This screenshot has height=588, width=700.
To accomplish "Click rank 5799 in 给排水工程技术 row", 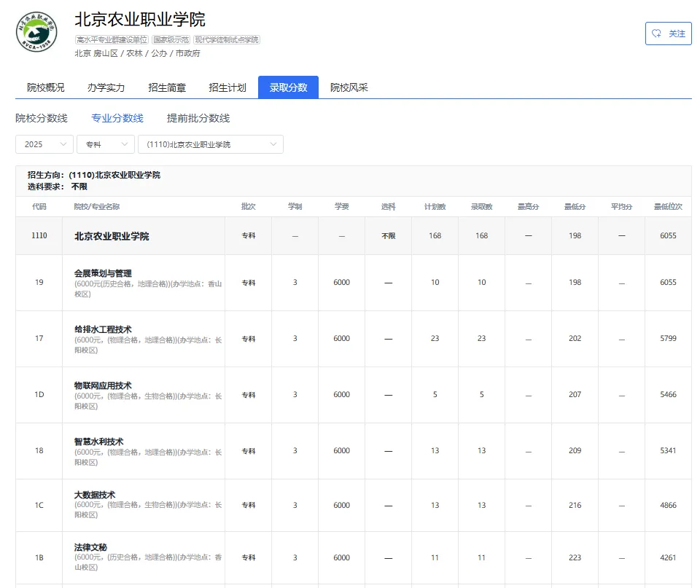I will [x=669, y=339].
